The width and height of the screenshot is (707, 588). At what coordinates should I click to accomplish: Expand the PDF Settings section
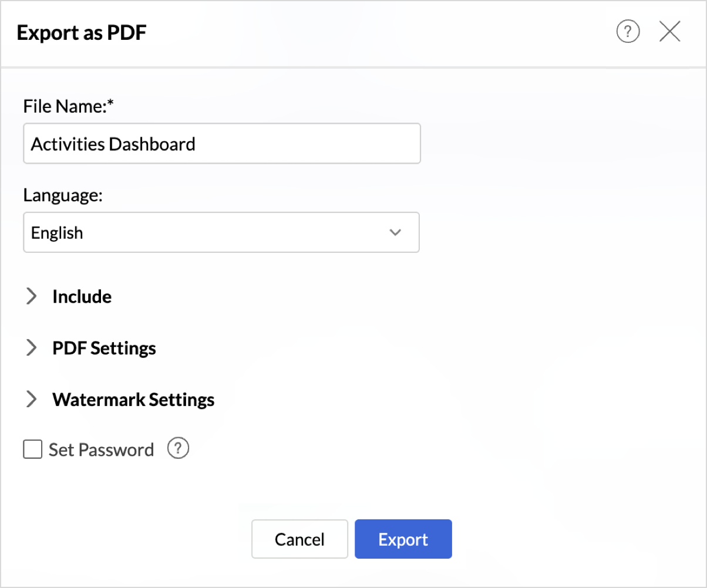[104, 348]
